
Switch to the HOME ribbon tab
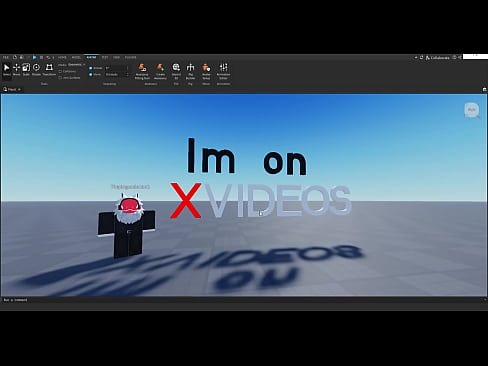(62, 58)
